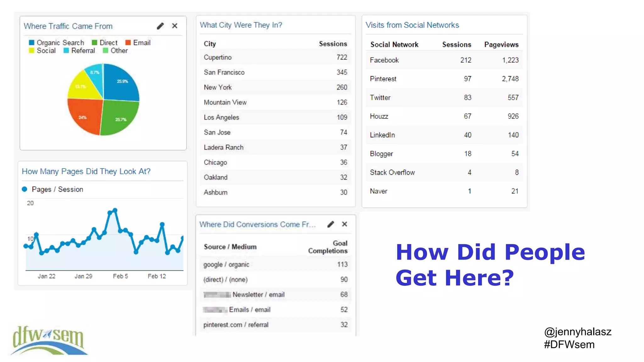Edit the Where Traffic Came From widget
644x362 pixels.
click(160, 26)
